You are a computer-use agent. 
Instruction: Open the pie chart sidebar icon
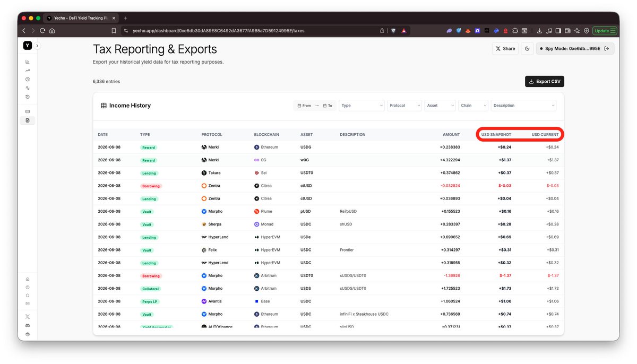click(x=28, y=79)
